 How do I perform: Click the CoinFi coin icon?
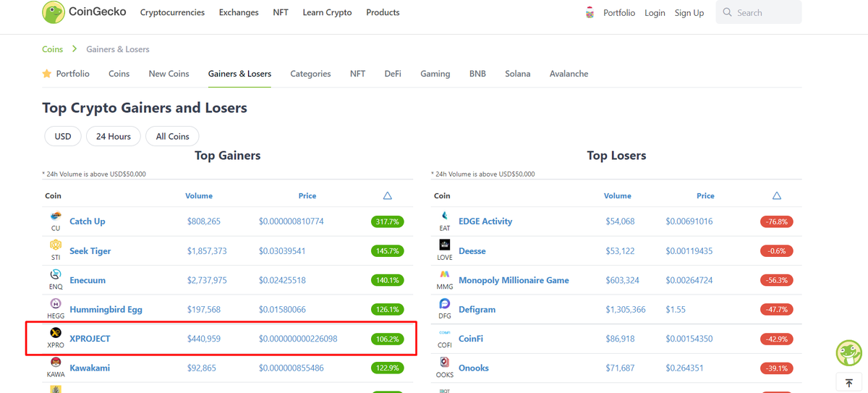coord(445,333)
